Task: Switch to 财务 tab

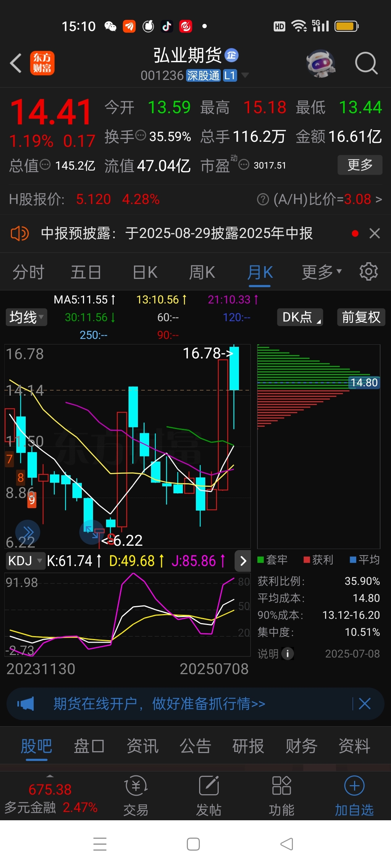Action: [302, 746]
